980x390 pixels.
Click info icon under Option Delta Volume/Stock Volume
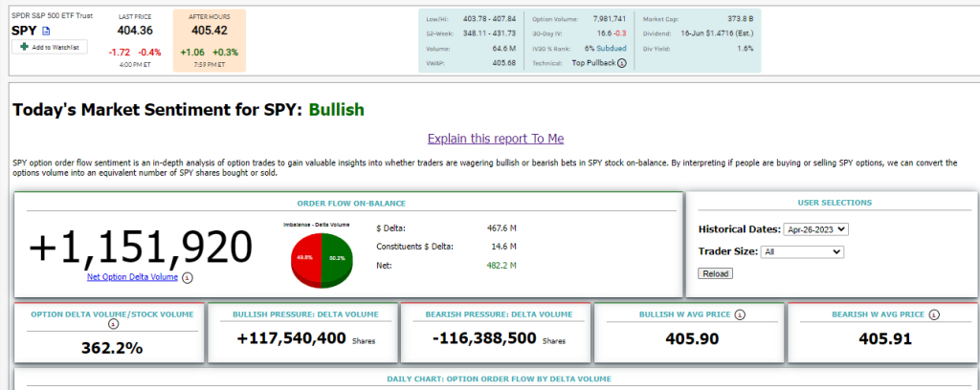pyautogui.click(x=113, y=324)
